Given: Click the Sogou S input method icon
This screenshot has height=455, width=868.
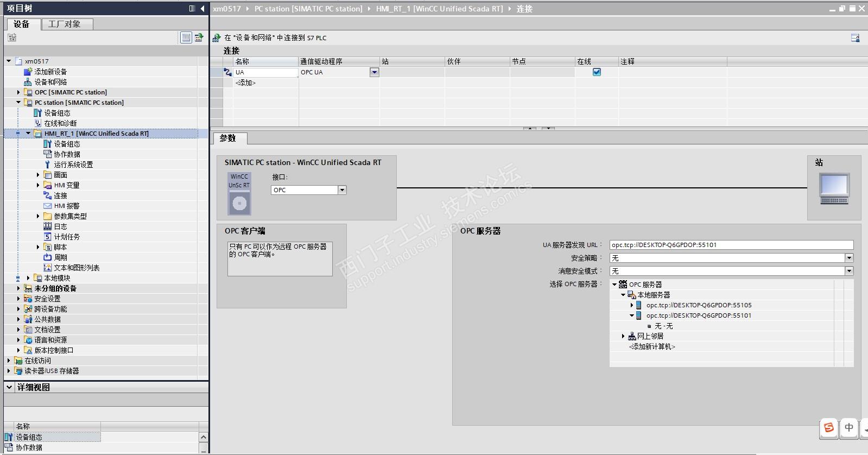Looking at the screenshot, I should pyautogui.click(x=829, y=428).
